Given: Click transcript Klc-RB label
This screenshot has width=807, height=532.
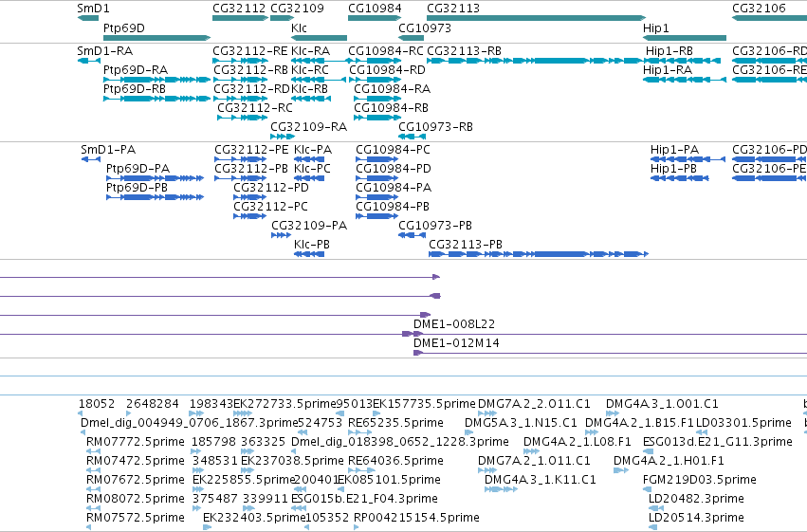Looking at the screenshot, I should pyautogui.click(x=309, y=89).
